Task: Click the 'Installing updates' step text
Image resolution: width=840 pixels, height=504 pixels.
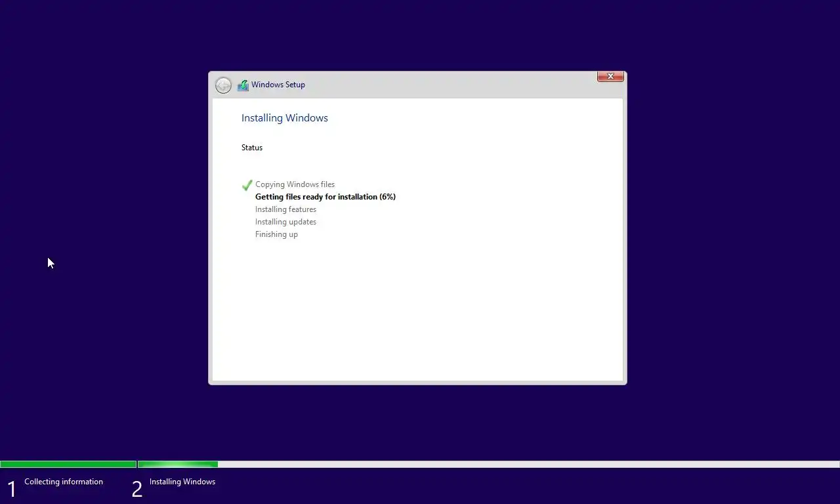Action: click(285, 222)
